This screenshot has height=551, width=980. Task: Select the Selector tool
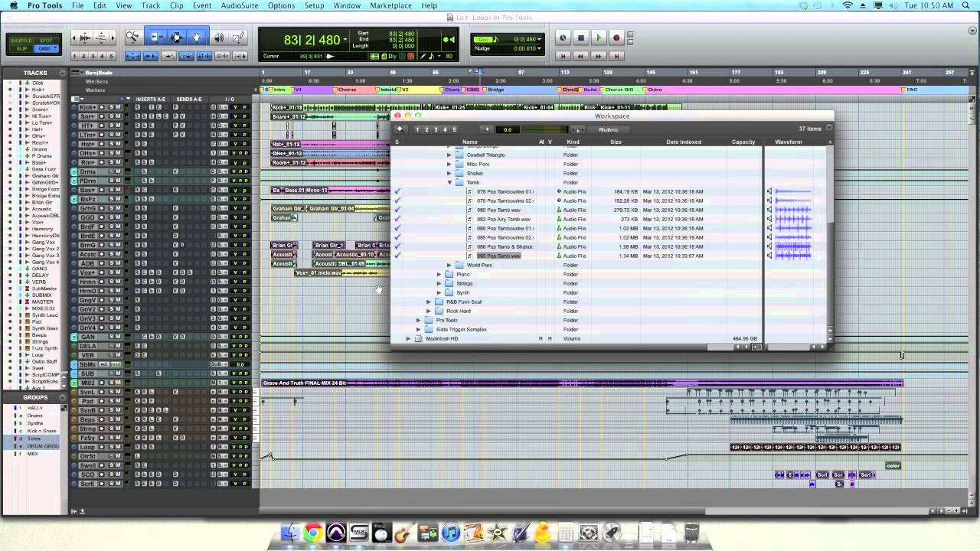coord(176,37)
